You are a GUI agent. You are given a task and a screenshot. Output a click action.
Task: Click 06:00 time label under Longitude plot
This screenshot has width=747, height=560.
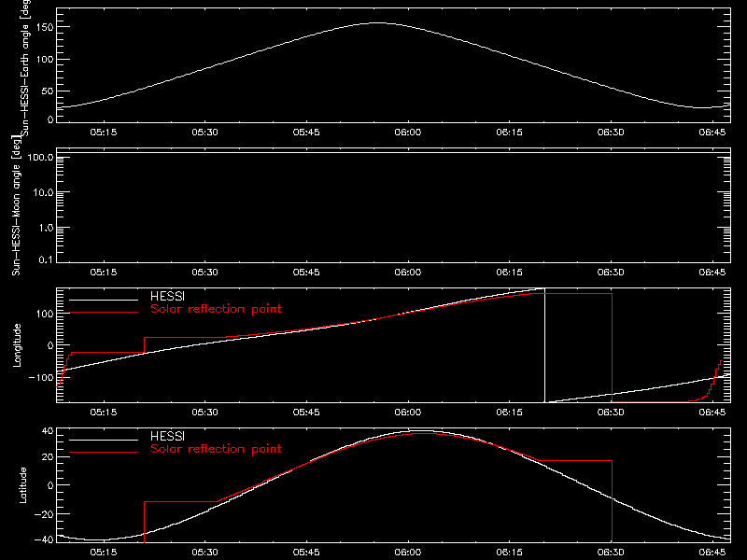408,412
